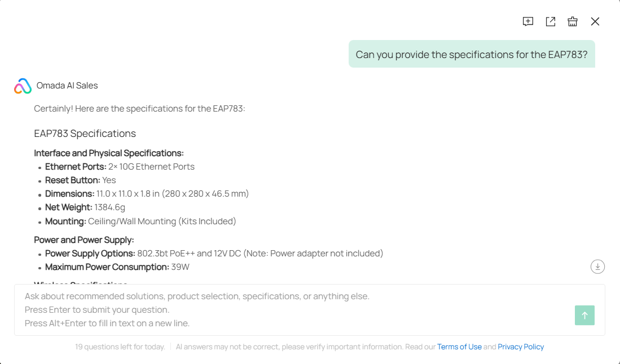View the Privacy Policy
Screen dimensions: 620x364
521,347
